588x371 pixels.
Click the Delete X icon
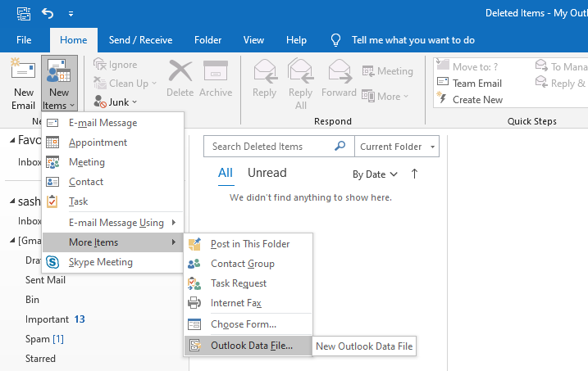[x=180, y=71]
